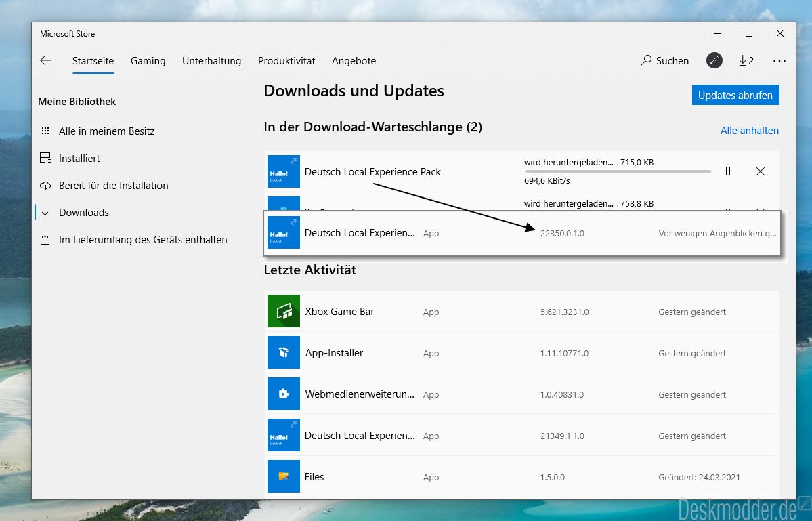Image resolution: width=812 pixels, height=521 pixels.
Task: Click version 21349.1.1.0 text
Action: click(x=562, y=436)
